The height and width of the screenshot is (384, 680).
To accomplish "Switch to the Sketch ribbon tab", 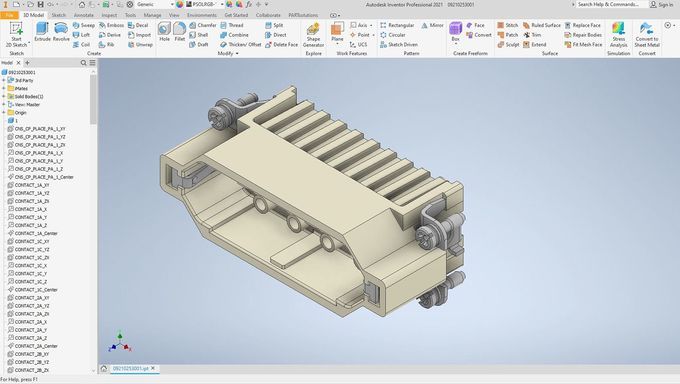I will tap(59, 15).
